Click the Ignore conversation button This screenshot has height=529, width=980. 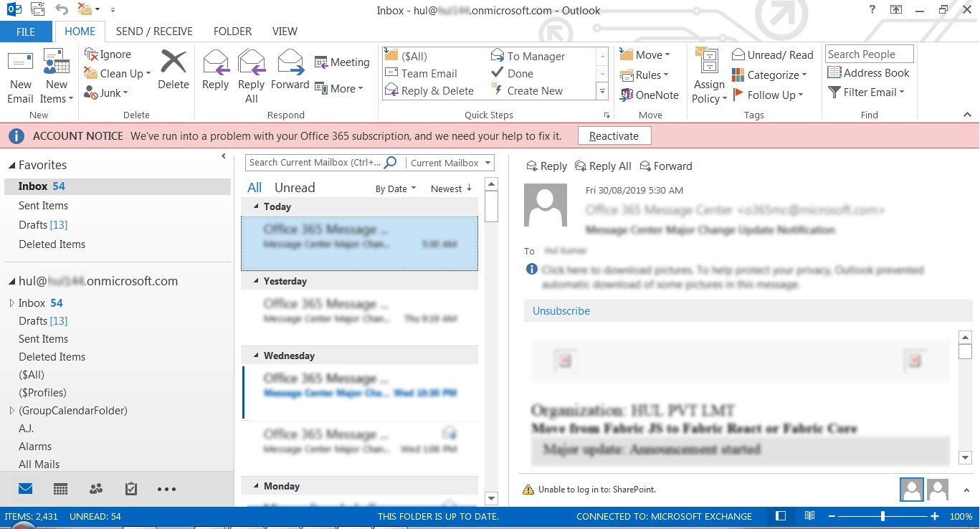[x=108, y=54]
